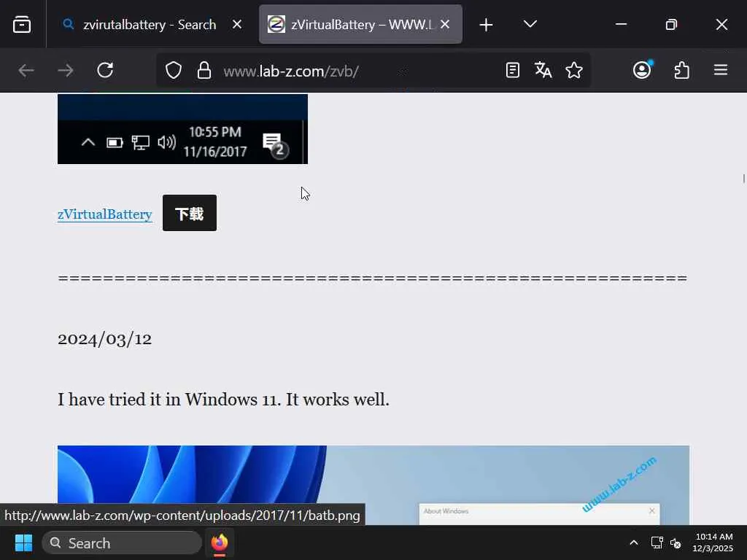The image size is (747, 560).
Task: Open the battery tray screenshot image
Action: pyautogui.click(x=182, y=129)
